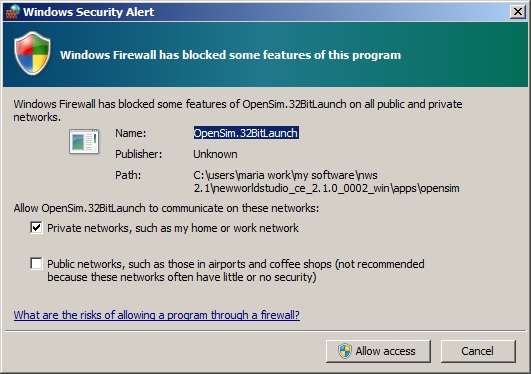Click the large security shield icon
The width and height of the screenshot is (531, 374).
pyautogui.click(x=33, y=53)
